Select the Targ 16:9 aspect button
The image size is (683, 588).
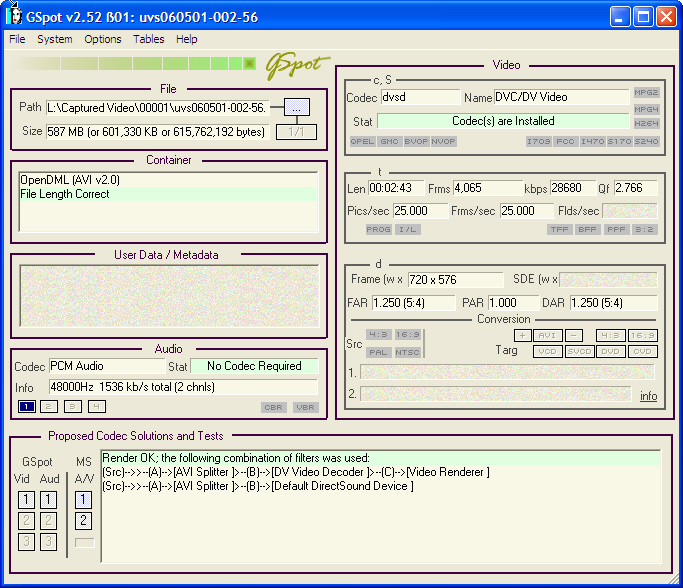click(x=642, y=335)
